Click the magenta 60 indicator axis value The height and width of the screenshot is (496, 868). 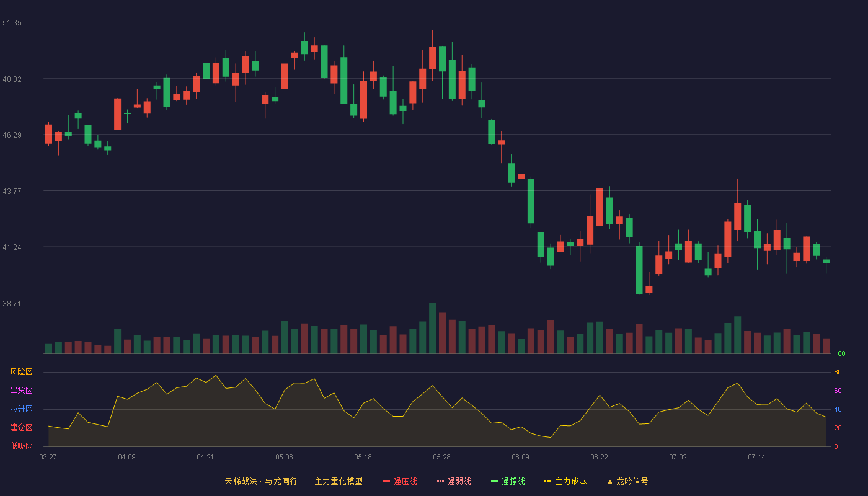tap(838, 391)
